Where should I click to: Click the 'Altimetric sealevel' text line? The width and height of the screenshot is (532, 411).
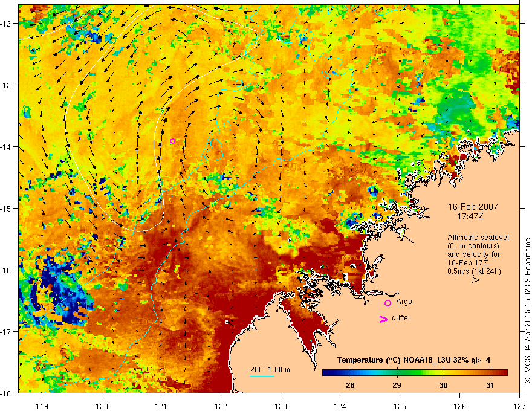click(x=478, y=238)
